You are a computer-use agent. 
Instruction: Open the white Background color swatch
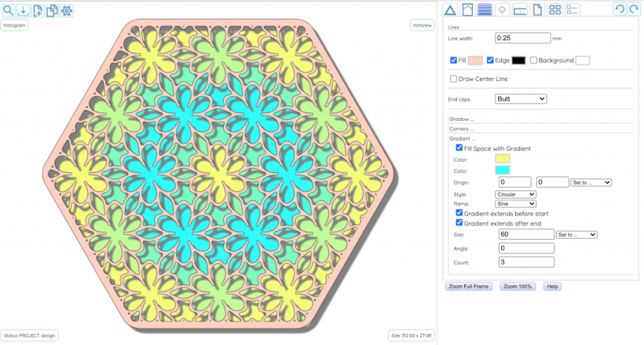tap(582, 60)
